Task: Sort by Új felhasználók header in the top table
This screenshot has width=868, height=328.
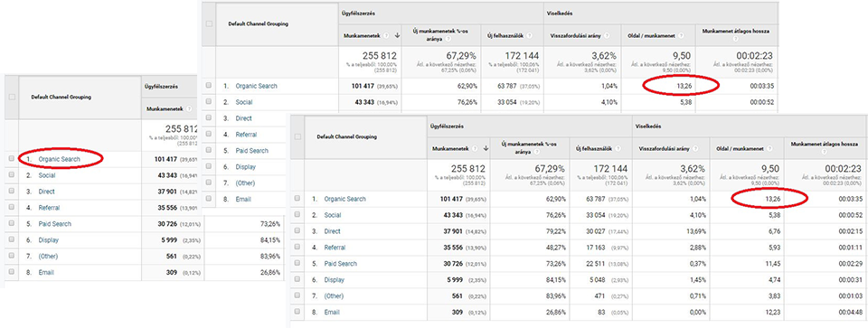Action: point(505,35)
